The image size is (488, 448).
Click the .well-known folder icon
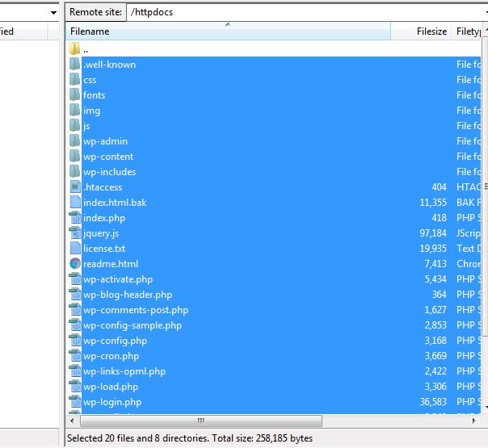click(74, 65)
